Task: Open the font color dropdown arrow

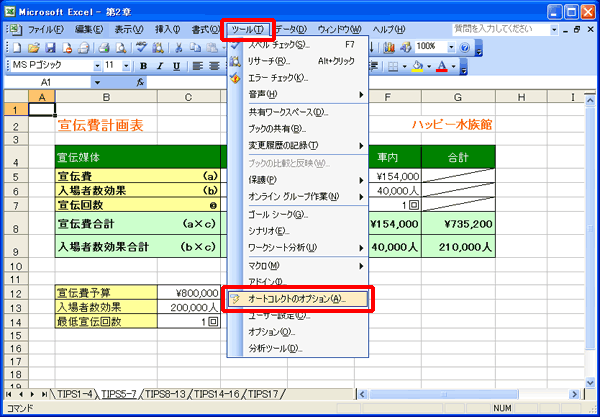Action: pos(454,67)
